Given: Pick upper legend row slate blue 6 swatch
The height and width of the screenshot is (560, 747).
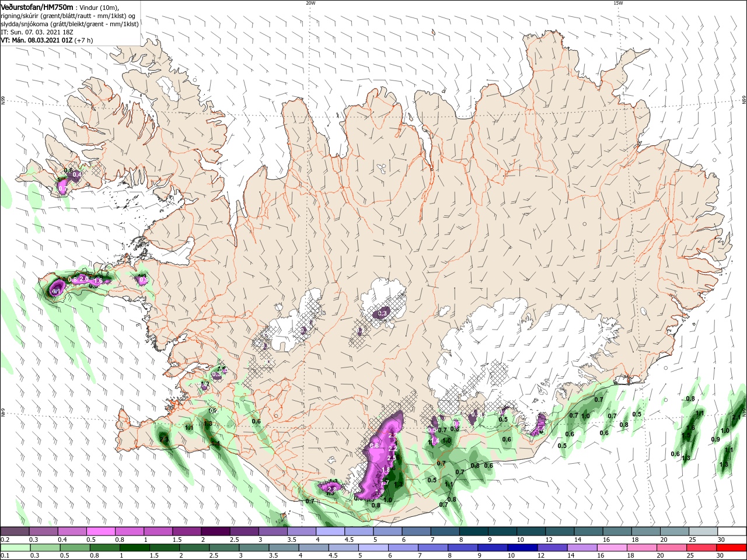Looking at the screenshot, I should click(x=417, y=531).
